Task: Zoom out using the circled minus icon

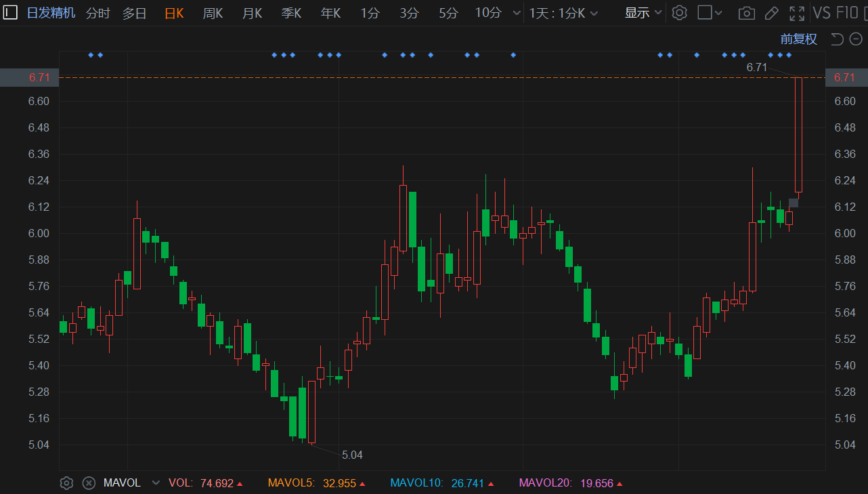Action: (856, 39)
